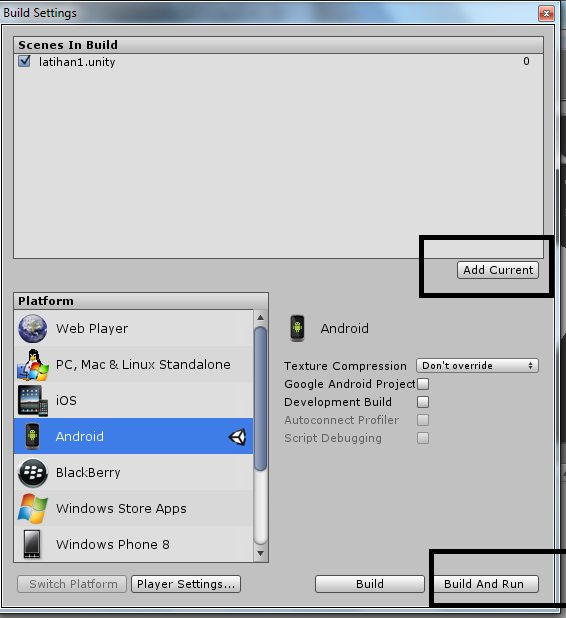The width and height of the screenshot is (566, 618).
Task: Toggle the Autoconnect Profiler checkbox
Action: tap(423, 420)
